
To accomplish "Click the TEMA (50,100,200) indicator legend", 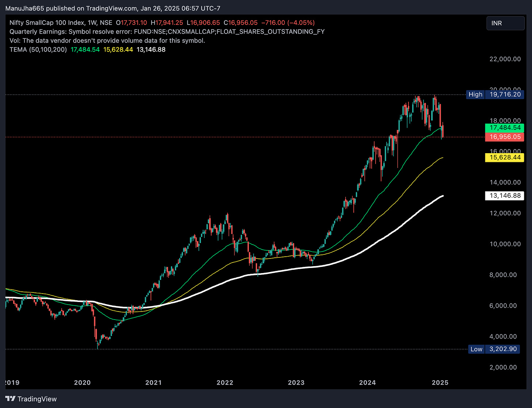I will click(x=38, y=49).
